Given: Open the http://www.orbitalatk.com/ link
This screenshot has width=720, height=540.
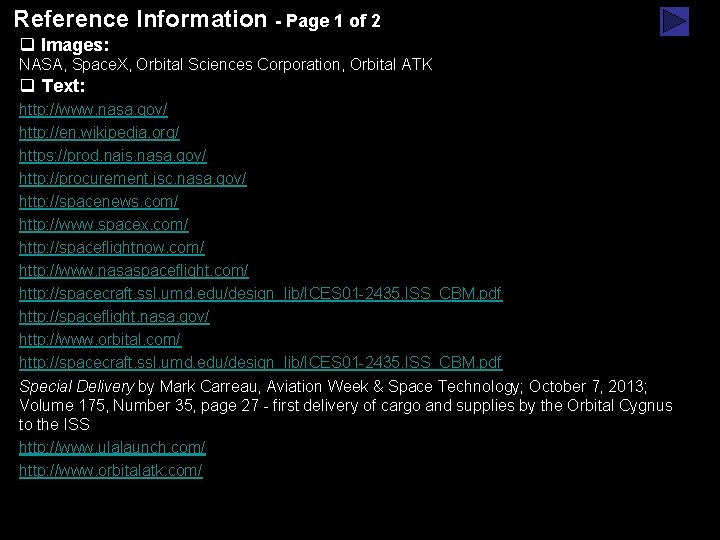Looking at the screenshot, I should click(x=111, y=470).
